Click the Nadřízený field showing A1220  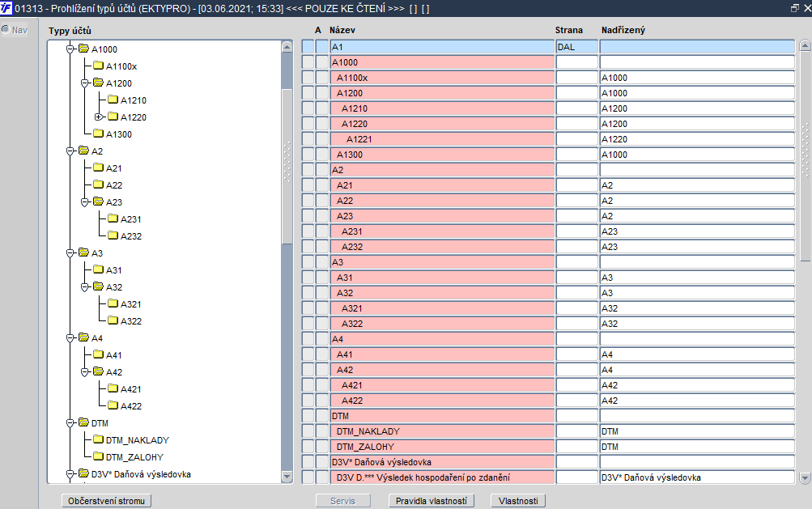(x=697, y=139)
